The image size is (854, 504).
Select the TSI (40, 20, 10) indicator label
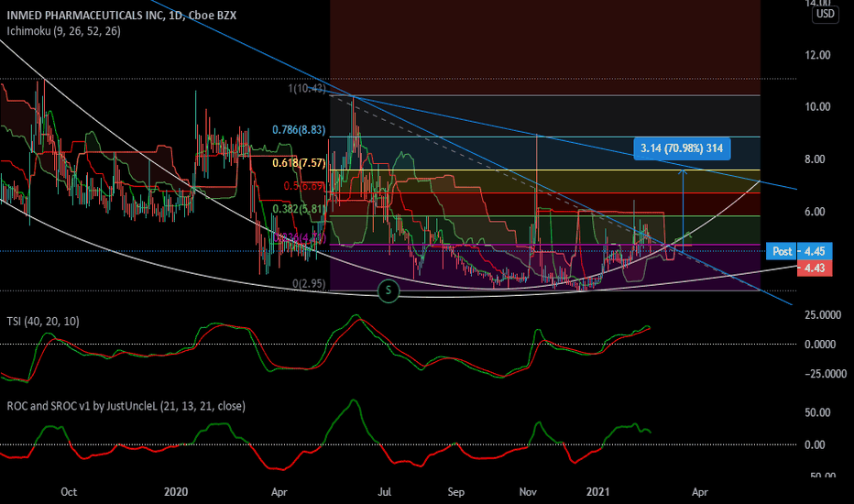click(43, 322)
